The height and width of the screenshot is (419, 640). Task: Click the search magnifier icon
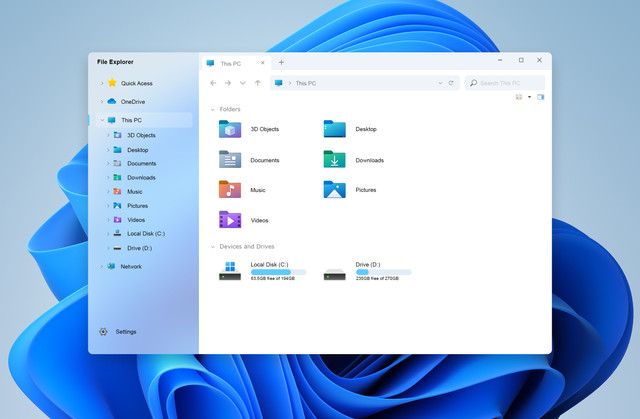473,83
